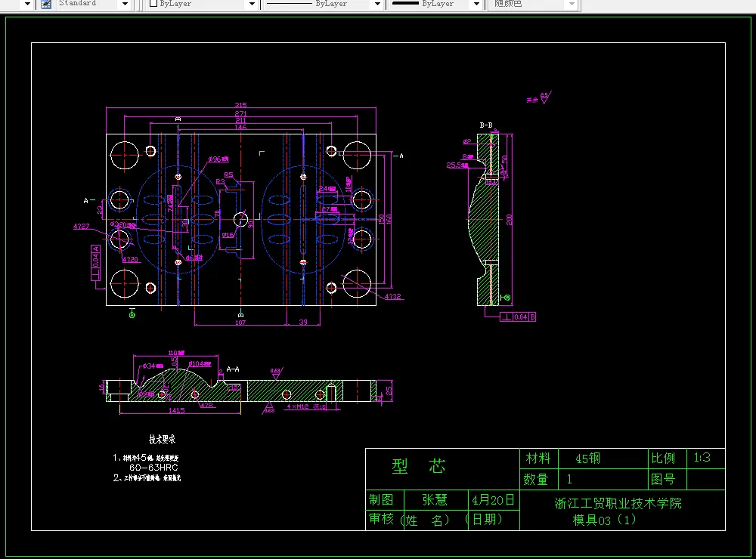Click the 型 芯 part name in title block
The height and width of the screenshot is (559, 756).
(419, 466)
